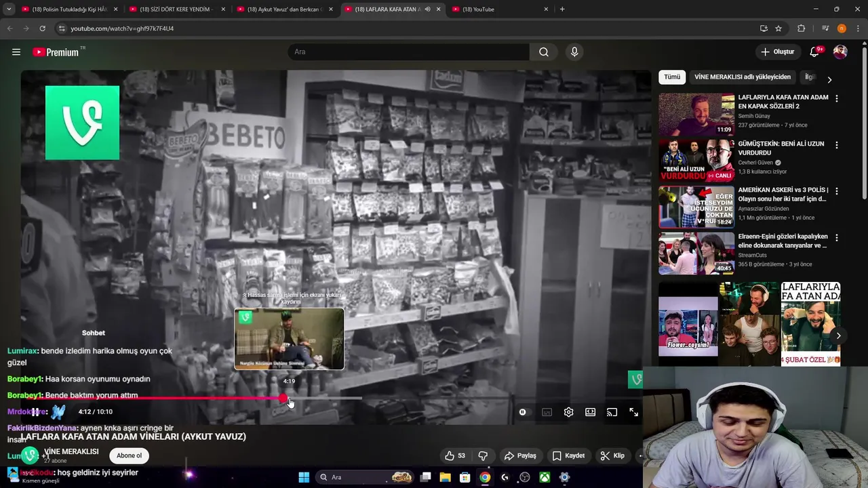Open a new browser tab

[562, 9]
